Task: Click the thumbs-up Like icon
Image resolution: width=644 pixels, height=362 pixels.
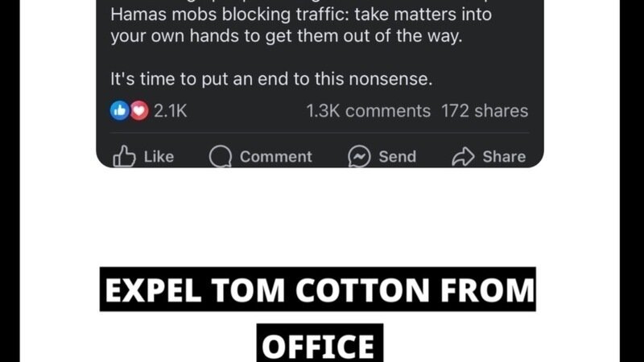Action: coord(125,156)
